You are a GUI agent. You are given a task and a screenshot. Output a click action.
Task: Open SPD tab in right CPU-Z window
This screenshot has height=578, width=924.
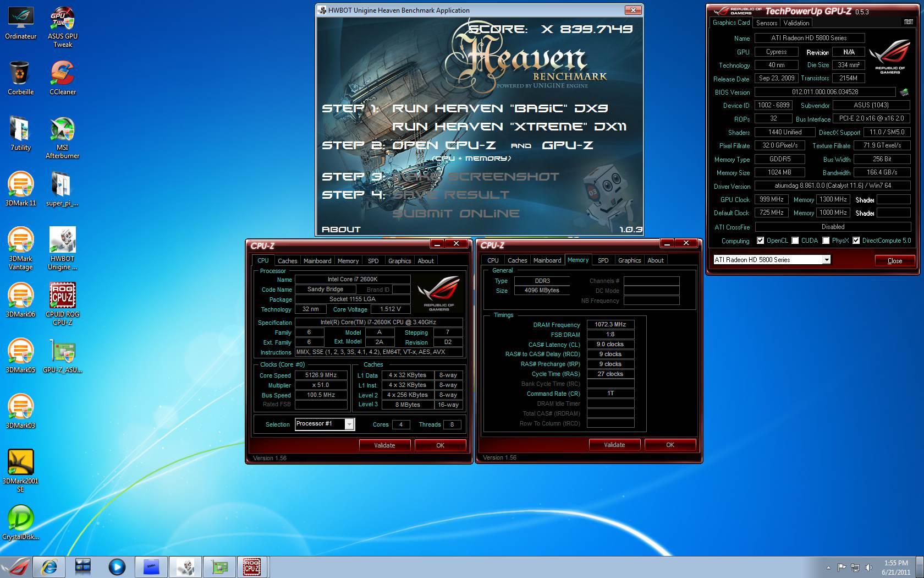[x=603, y=260]
